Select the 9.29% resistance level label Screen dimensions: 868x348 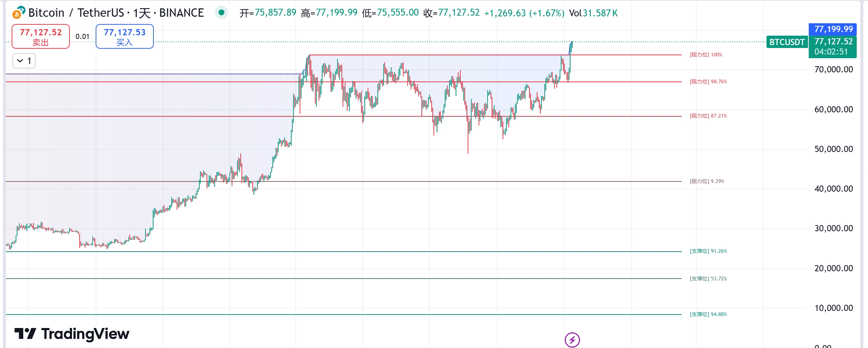pyautogui.click(x=707, y=181)
